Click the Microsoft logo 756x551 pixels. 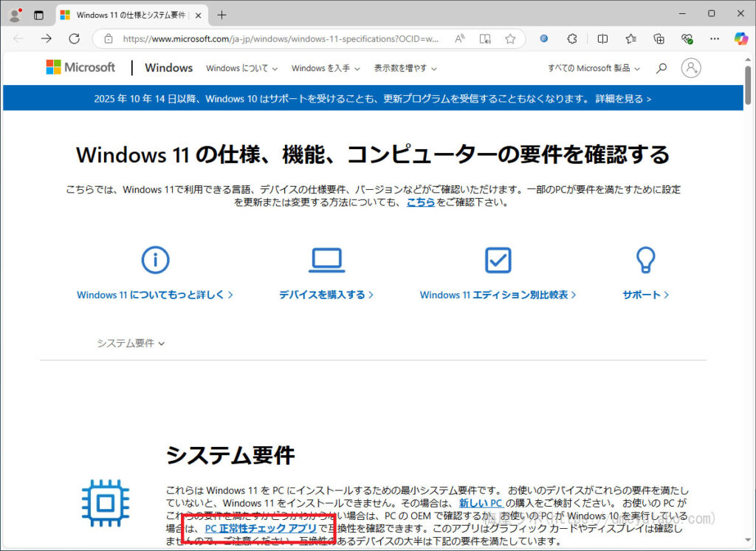coord(80,67)
